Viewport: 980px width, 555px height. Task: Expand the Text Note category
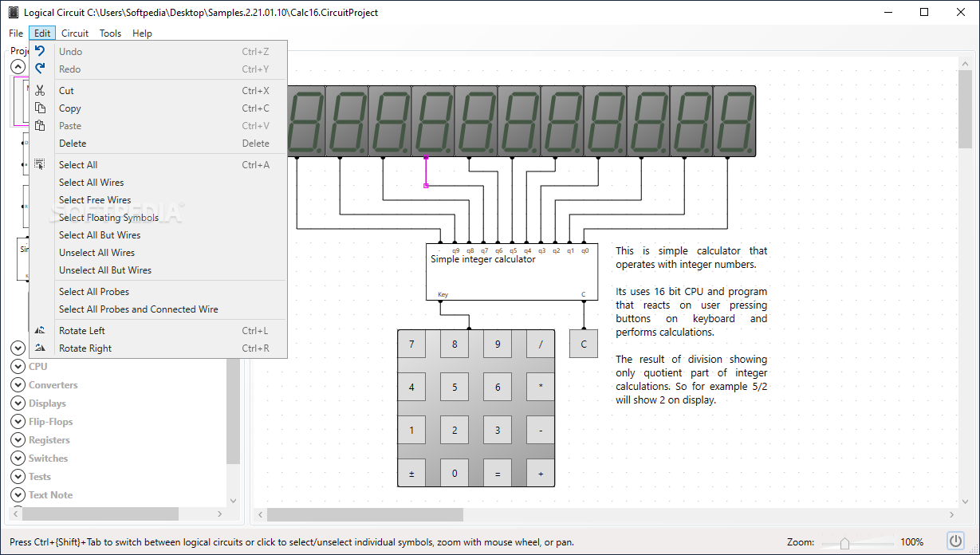tap(18, 495)
